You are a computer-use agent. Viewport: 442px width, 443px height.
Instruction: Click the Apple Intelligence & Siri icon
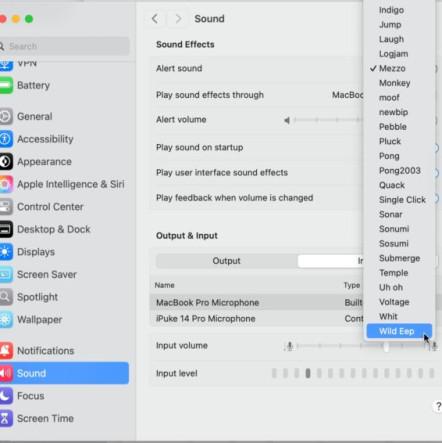click(6, 184)
